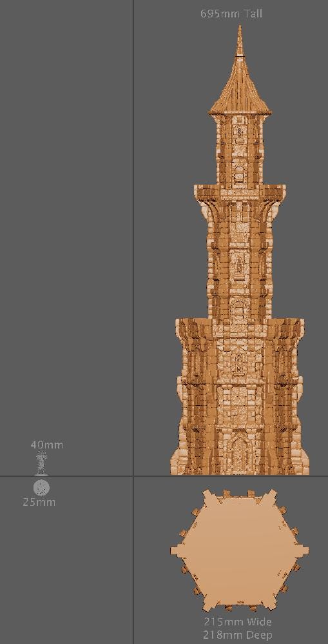328x644 pixels.
Task: Select the tower side-view render
Action: 240,250
